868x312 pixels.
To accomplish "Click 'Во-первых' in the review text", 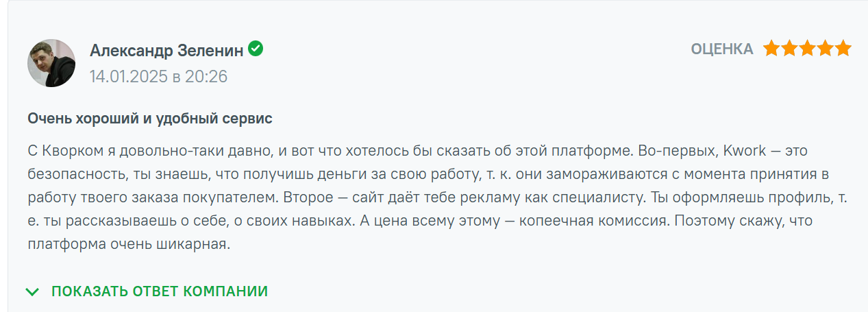I will point(686,149).
